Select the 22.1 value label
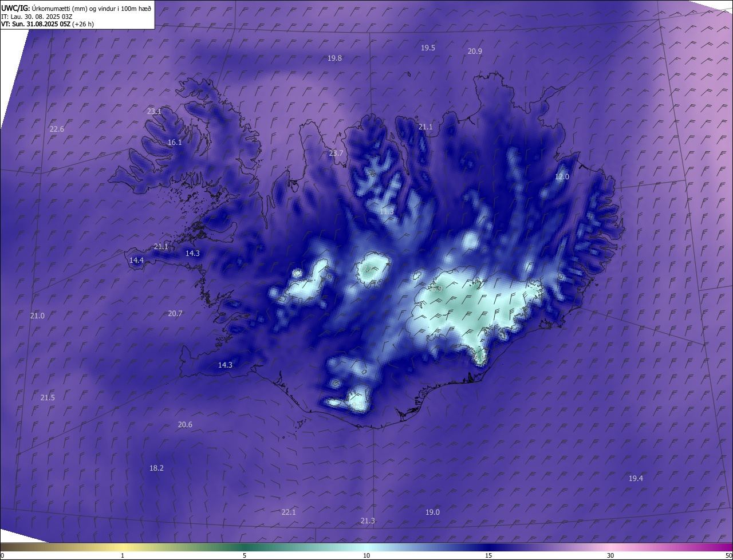The height and width of the screenshot is (560, 733). tap(289, 512)
